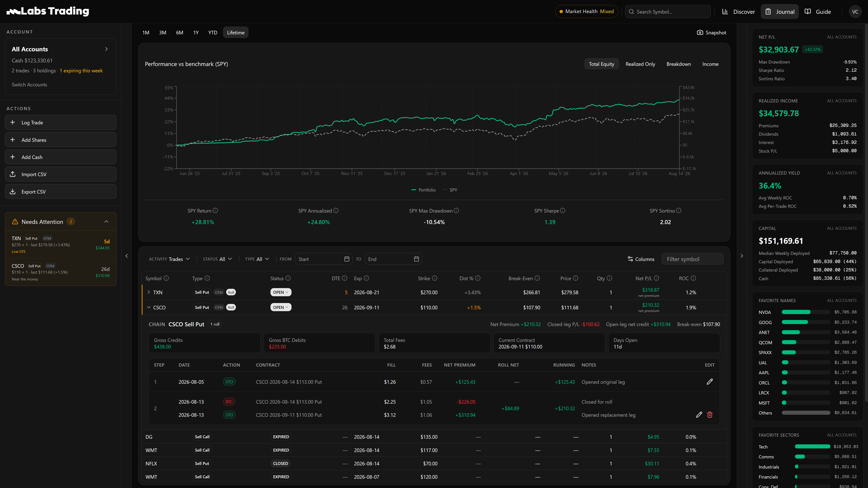Collapse the Needs Attention panel chevron
The image size is (868, 488).
(106, 221)
